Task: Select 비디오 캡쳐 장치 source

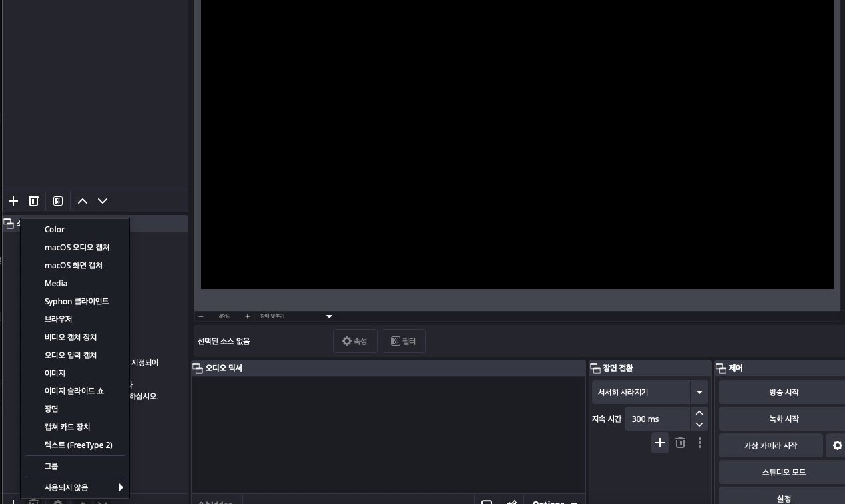Action: (75, 337)
